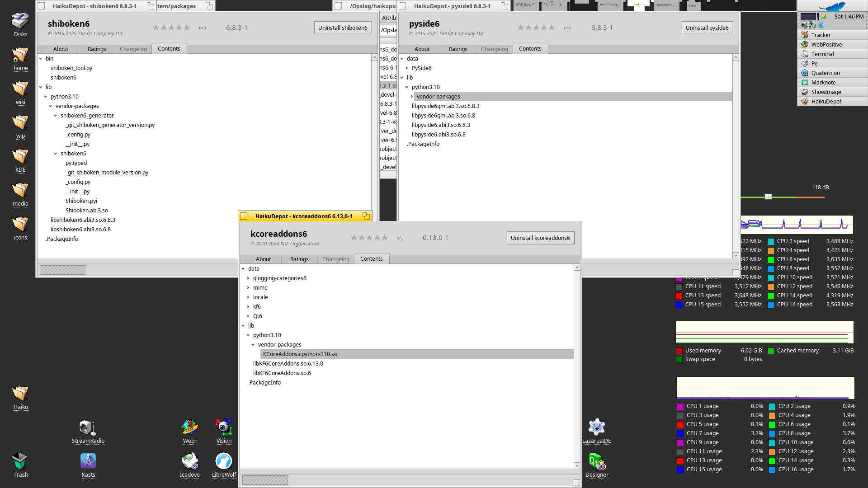Select the Qt Designer desktop icon
Image resolution: width=868 pixels, height=488 pixels.
(597, 465)
